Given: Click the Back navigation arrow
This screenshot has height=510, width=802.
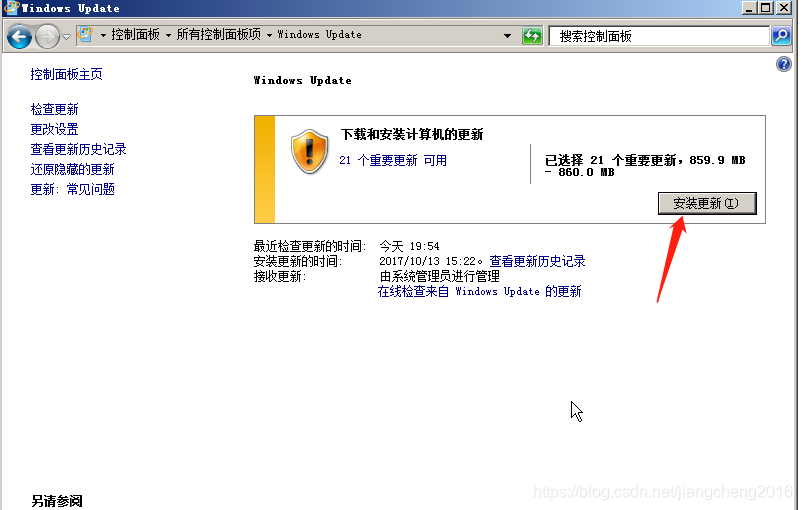Looking at the screenshot, I should (x=19, y=36).
